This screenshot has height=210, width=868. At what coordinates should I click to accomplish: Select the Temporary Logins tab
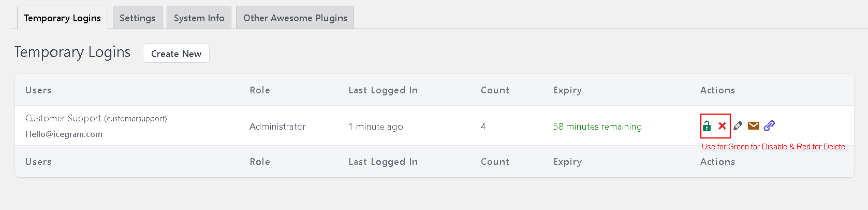click(62, 18)
